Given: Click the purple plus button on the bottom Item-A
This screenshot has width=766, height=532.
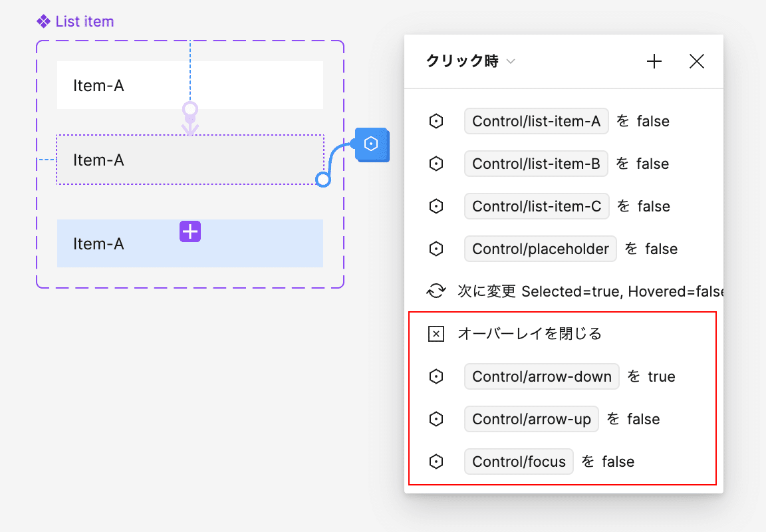Looking at the screenshot, I should [x=190, y=231].
